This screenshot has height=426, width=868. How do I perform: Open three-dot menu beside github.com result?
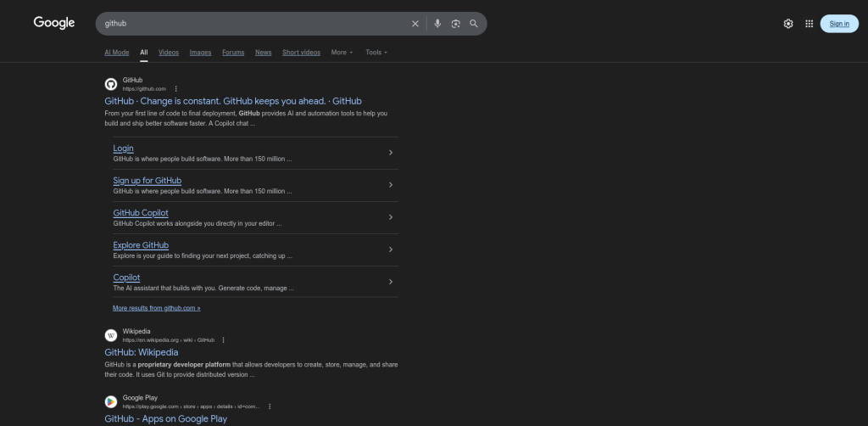pyautogui.click(x=176, y=88)
